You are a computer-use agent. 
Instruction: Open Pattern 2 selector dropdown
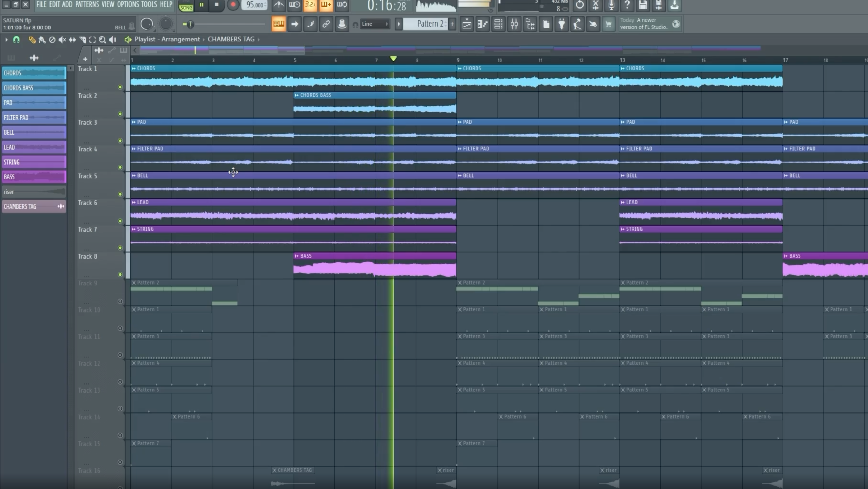[x=426, y=24]
